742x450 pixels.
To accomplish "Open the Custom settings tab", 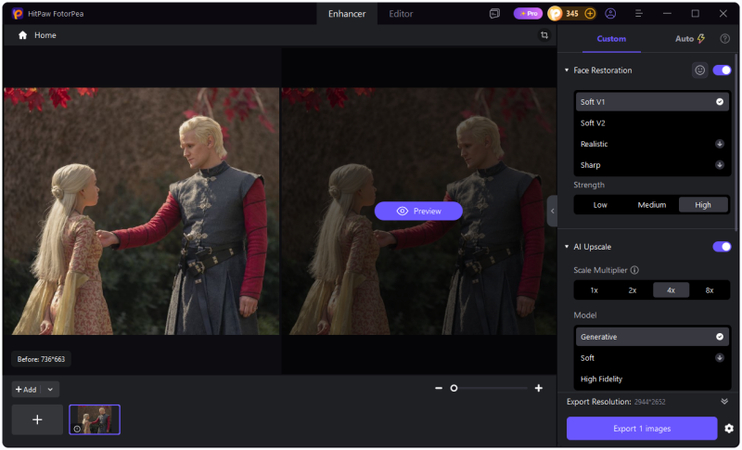I will pos(611,39).
